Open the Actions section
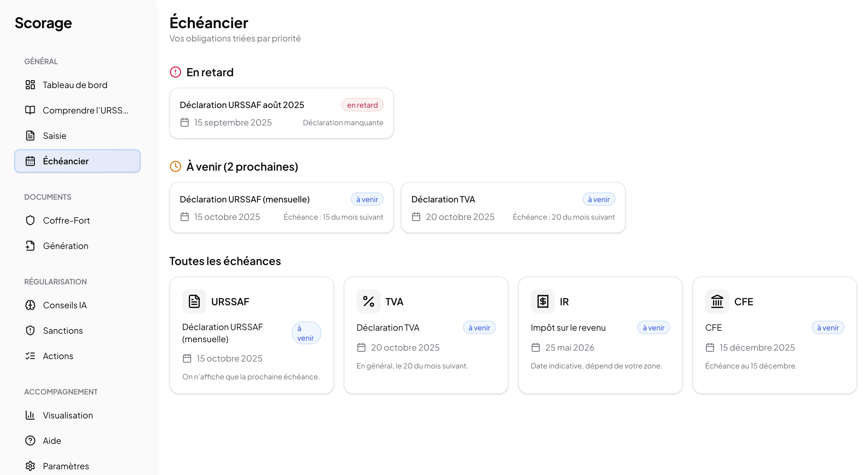The width and height of the screenshot is (868, 475). (58, 356)
